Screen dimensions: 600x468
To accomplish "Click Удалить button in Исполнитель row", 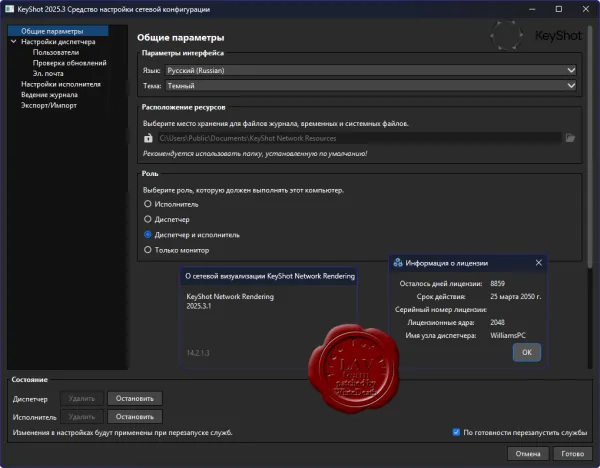I will (x=82, y=417).
